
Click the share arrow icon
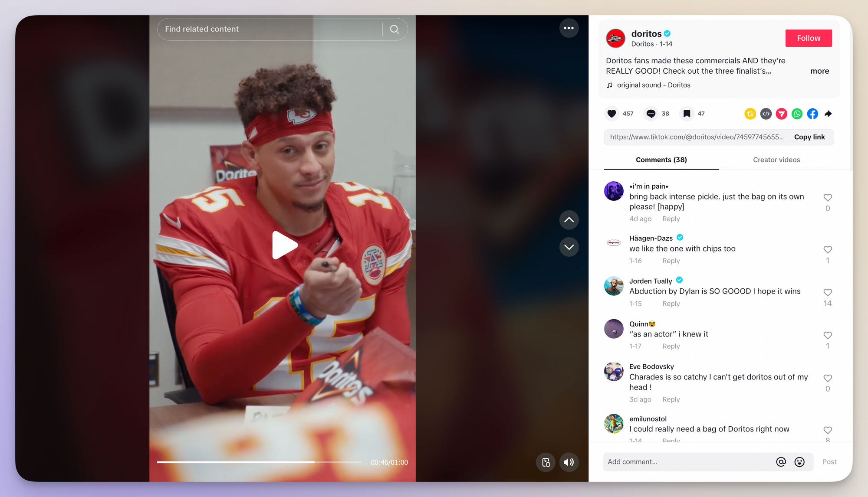pyautogui.click(x=829, y=114)
